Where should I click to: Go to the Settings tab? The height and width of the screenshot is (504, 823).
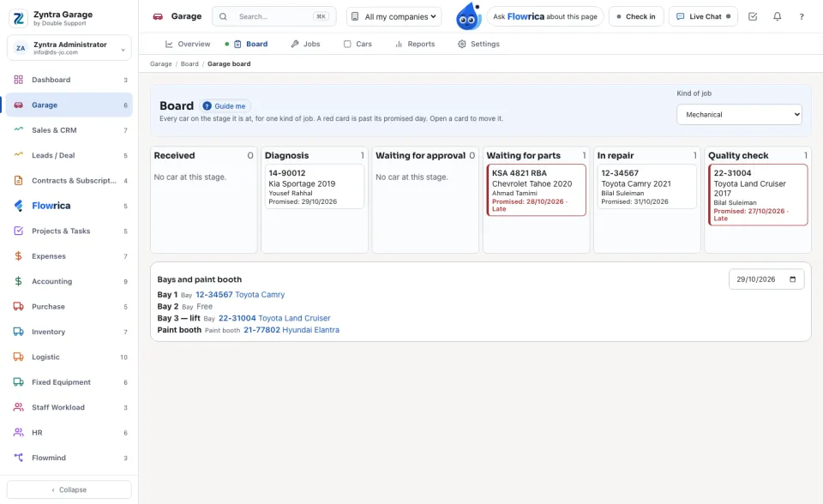(478, 44)
